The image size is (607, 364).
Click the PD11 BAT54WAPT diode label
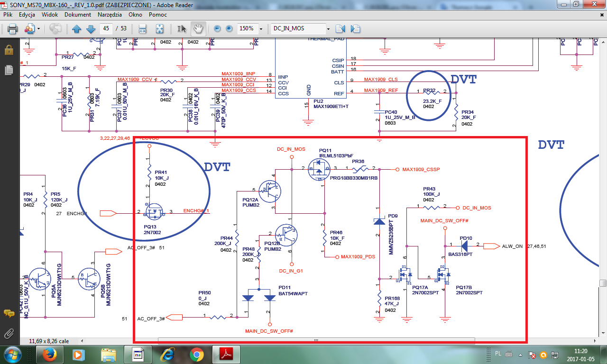click(293, 291)
